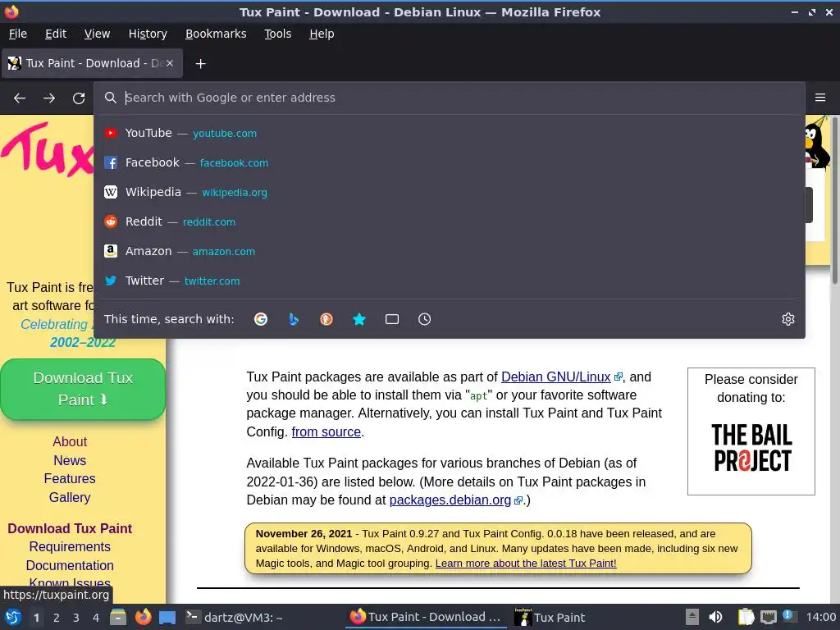Image resolution: width=840 pixels, height=630 pixels.
Task: Go forward with the browser forward arrow
Action: 49,98
